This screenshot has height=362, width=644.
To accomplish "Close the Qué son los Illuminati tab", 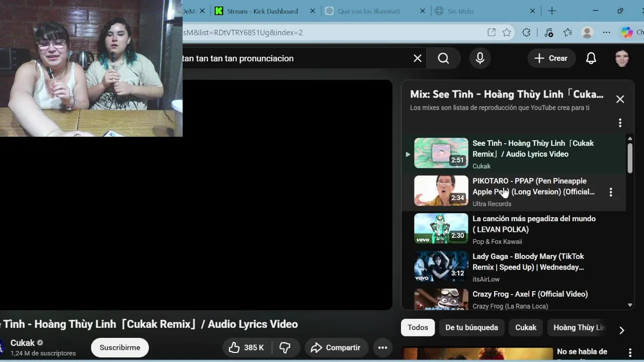I will click(x=422, y=11).
